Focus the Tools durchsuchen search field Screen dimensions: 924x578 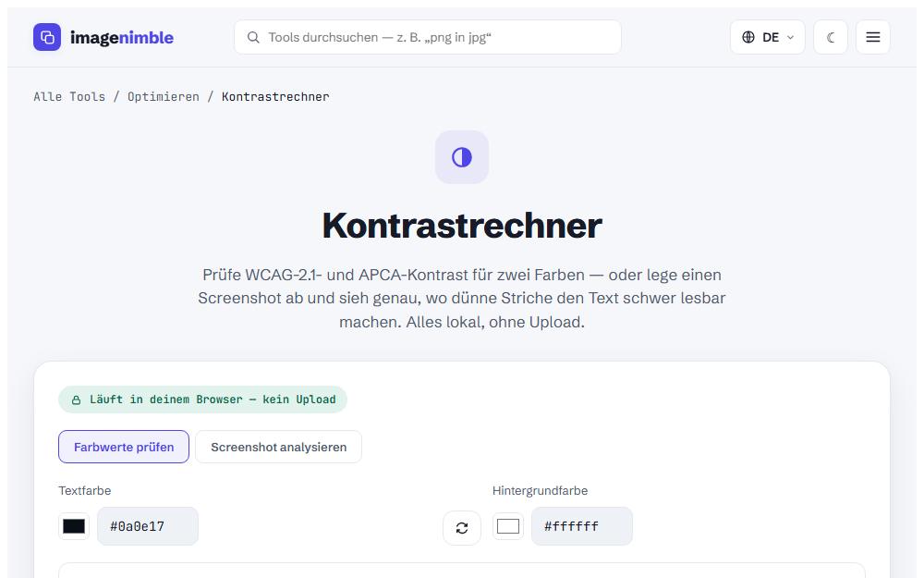coord(427,37)
